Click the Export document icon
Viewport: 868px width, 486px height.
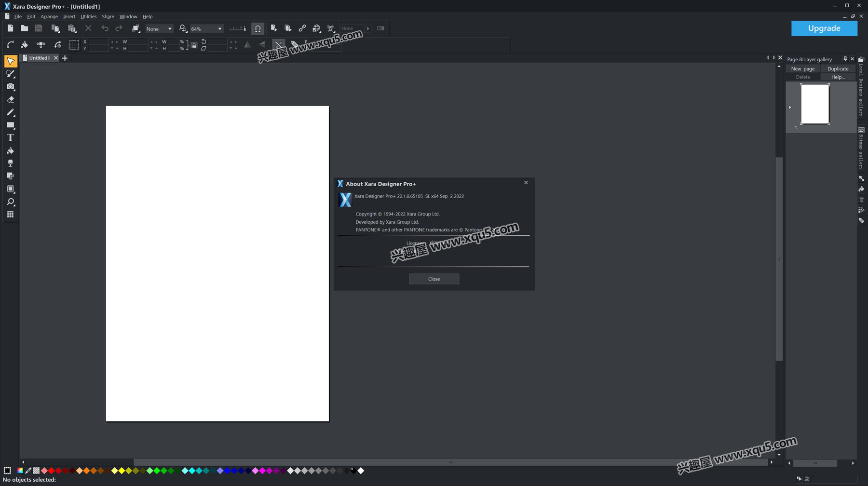coord(273,28)
